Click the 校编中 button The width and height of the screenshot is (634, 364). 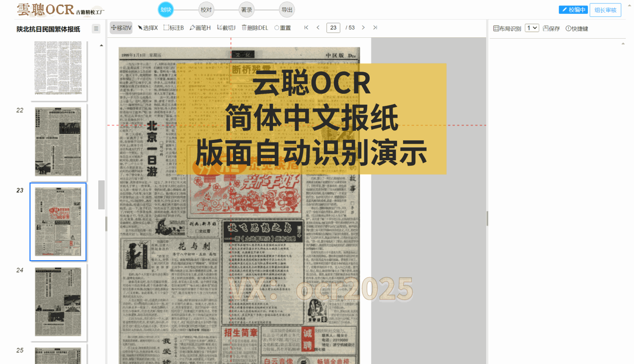pyautogui.click(x=573, y=9)
